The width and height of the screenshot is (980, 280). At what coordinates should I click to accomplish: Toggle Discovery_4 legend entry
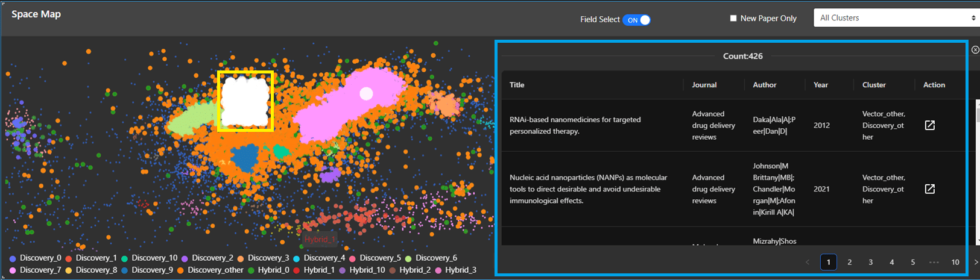coord(320,258)
